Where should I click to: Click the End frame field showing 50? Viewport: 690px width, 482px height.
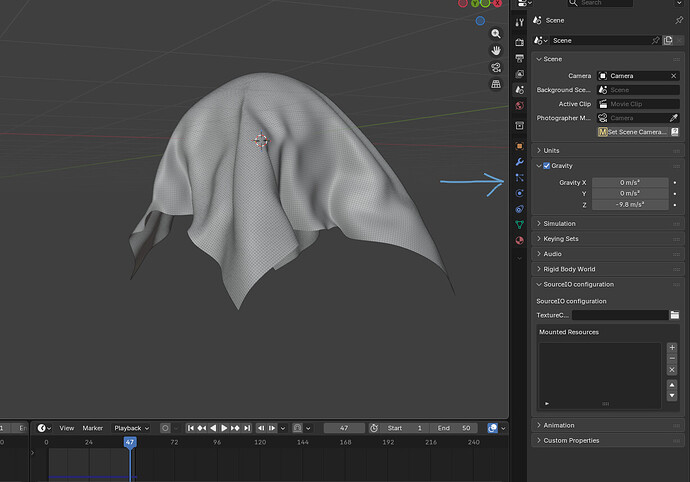coord(454,428)
